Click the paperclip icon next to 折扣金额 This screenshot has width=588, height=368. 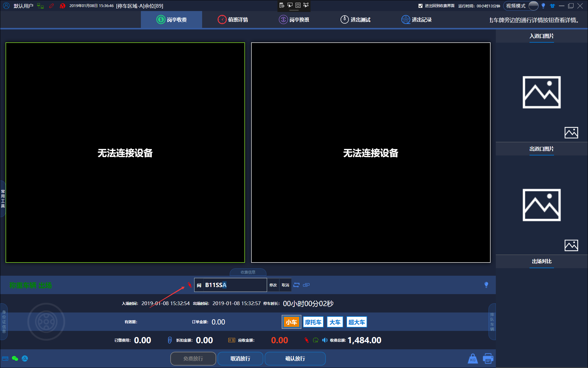tap(170, 340)
